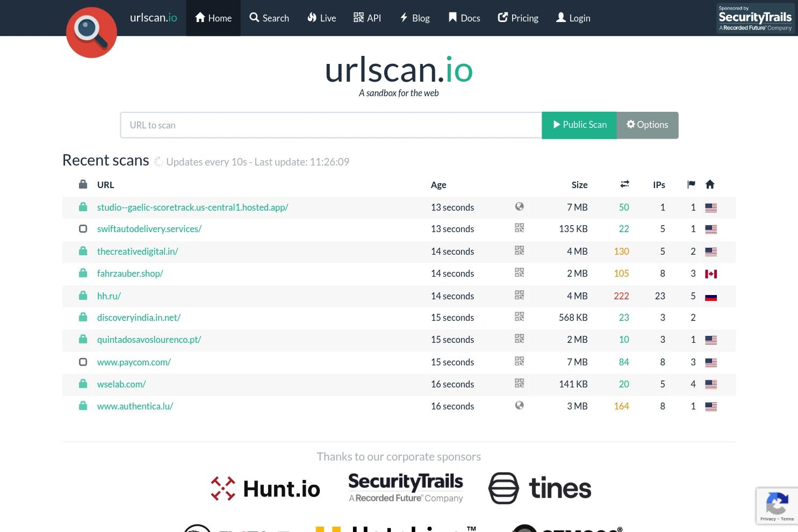798x532 pixels.
Task: Go to the Live page
Action: [x=321, y=18]
